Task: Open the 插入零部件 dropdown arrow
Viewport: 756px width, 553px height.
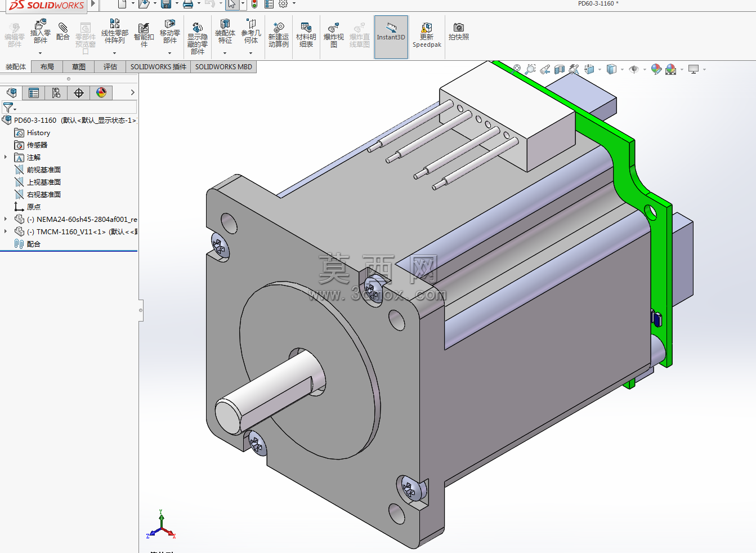Action: pos(41,53)
